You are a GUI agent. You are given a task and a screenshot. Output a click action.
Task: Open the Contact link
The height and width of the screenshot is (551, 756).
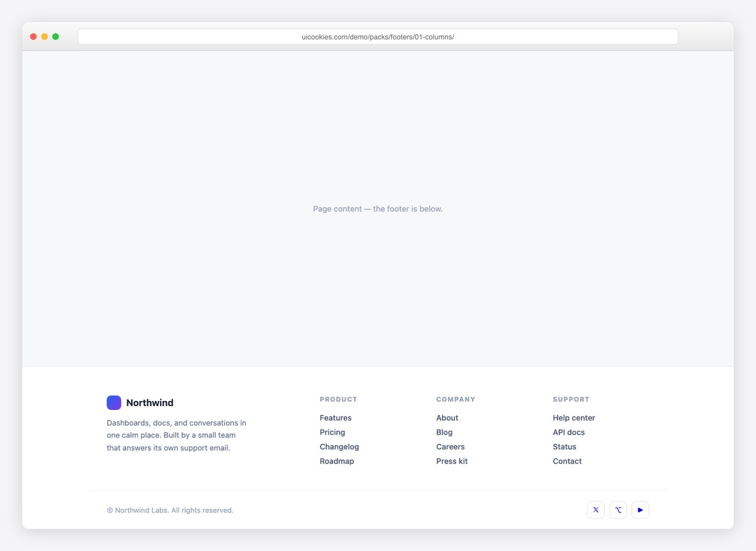pos(568,461)
